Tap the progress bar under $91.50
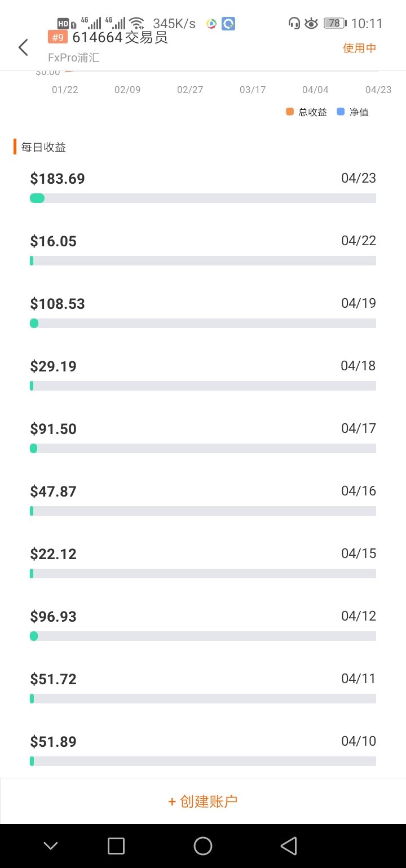This screenshot has width=406, height=868. pos(203,449)
